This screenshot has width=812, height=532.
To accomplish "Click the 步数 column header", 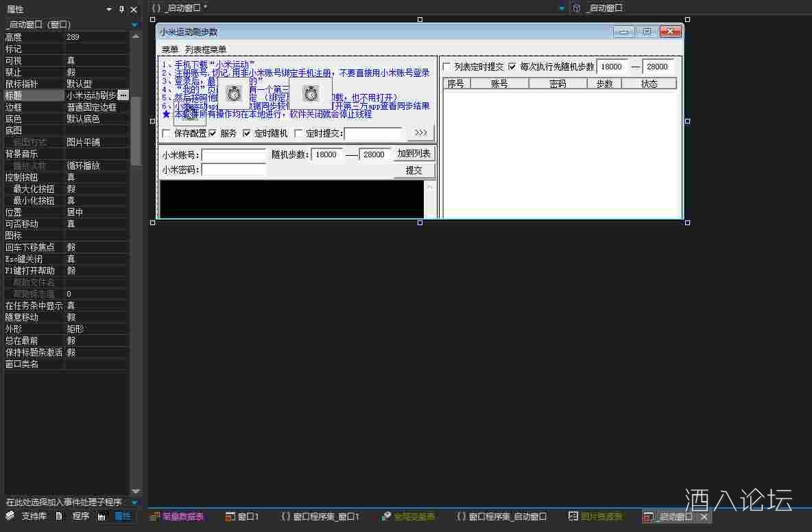I will coord(604,84).
